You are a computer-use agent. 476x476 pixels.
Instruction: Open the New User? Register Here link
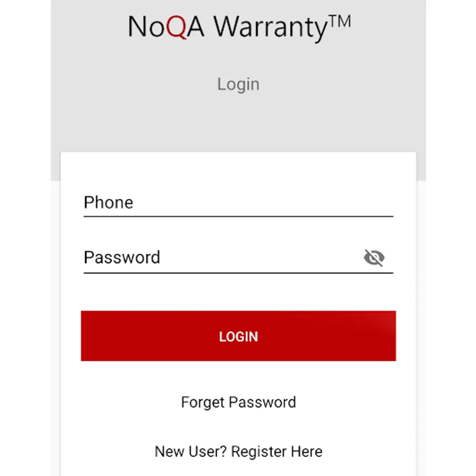click(239, 452)
